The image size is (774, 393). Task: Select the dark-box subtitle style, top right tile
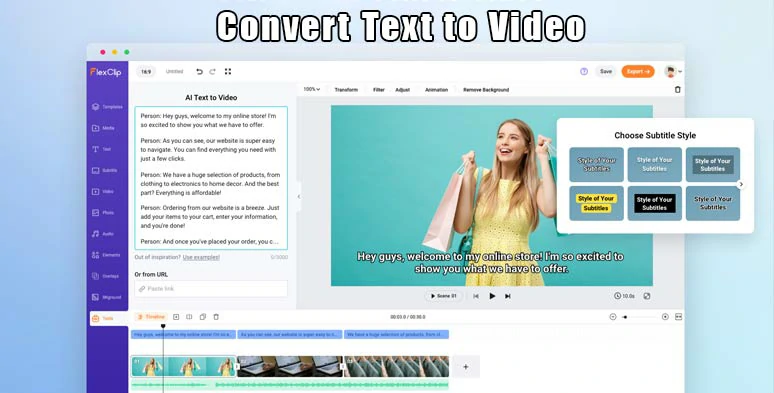click(713, 164)
